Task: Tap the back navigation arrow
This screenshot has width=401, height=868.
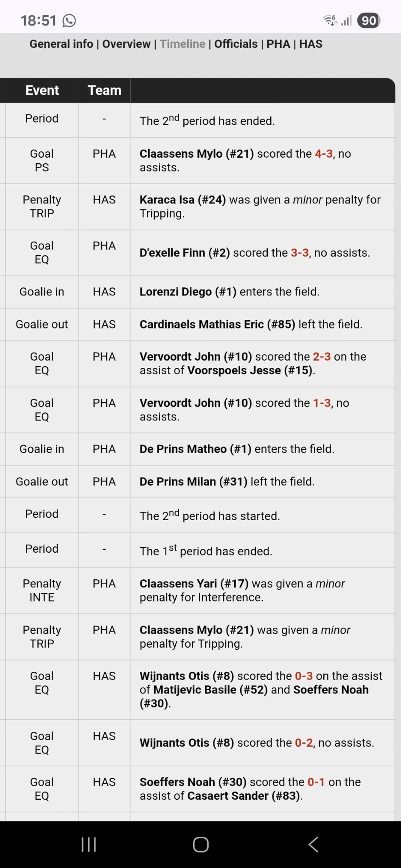Action: click(x=313, y=844)
